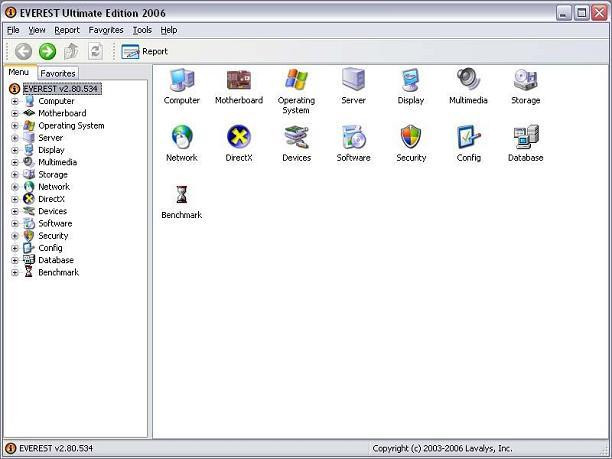Expand the Computer tree node

[x=15, y=101]
